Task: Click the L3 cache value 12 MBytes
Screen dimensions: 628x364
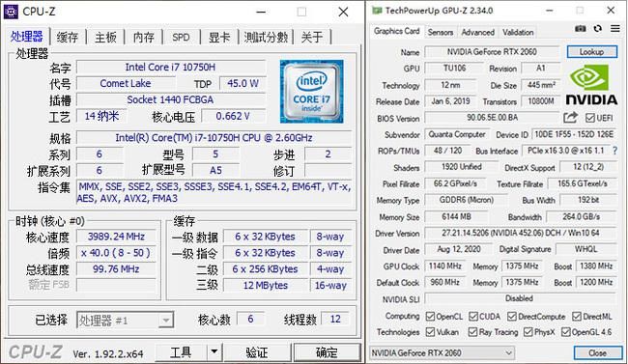Action: (x=265, y=285)
